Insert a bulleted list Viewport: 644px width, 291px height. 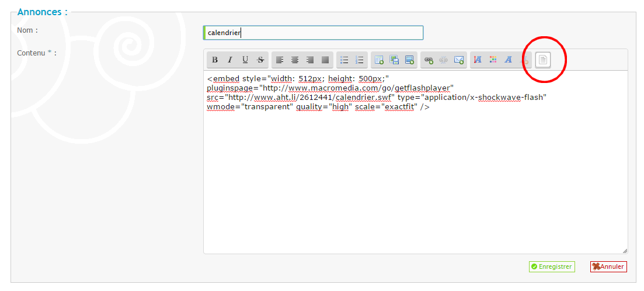pyautogui.click(x=344, y=60)
